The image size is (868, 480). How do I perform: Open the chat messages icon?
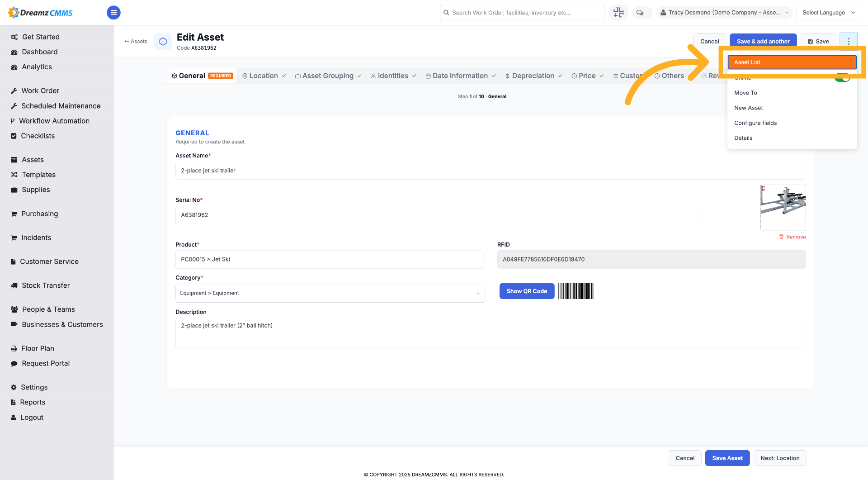(640, 13)
